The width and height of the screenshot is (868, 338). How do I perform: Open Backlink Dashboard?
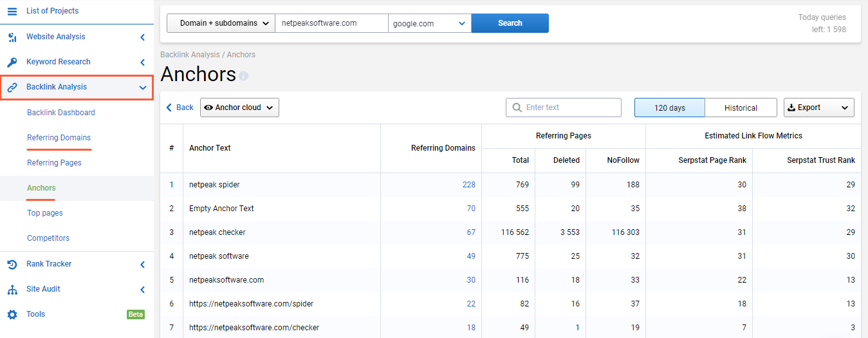(61, 113)
